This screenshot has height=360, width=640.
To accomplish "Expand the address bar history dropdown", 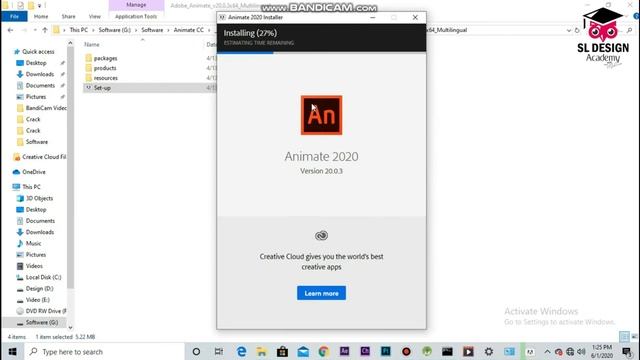I will click(569, 30).
